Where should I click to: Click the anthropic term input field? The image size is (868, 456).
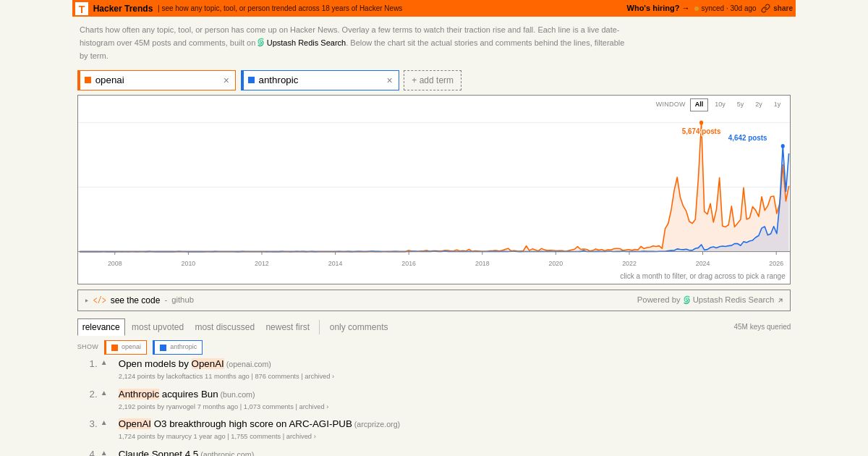[320, 80]
